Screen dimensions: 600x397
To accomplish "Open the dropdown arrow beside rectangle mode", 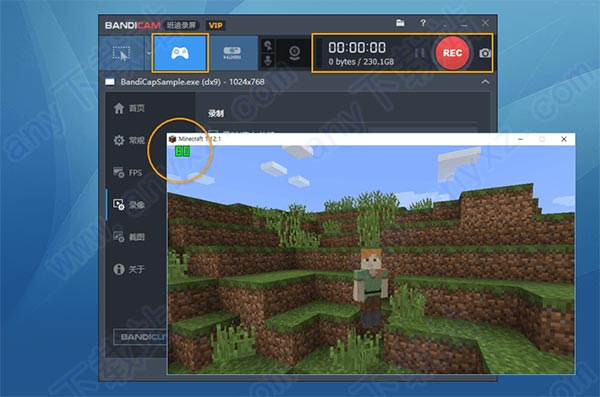I will [x=148, y=53].
